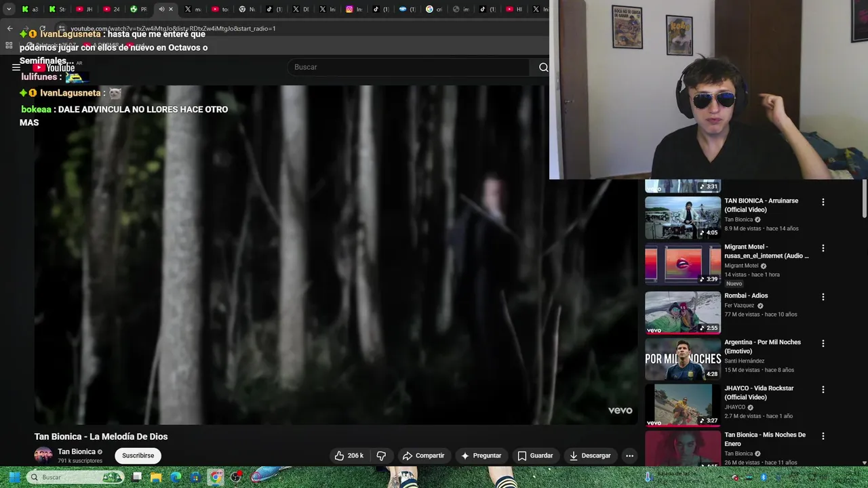Image resolution: width=868 pixels, height=488 pixels.
Task: Open options menu for Rombai - Adios
Action: click(x=823, y=297)
